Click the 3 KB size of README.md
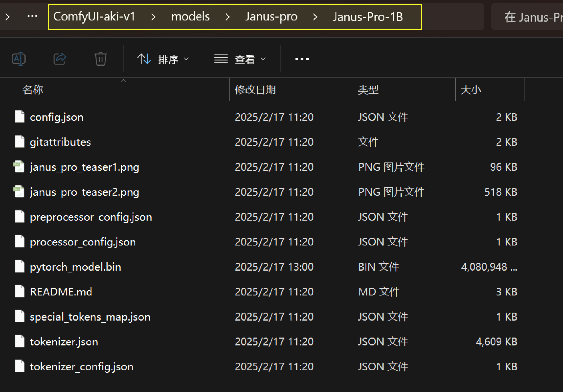The width and height of the screenshot is (563, 392). 507,292
